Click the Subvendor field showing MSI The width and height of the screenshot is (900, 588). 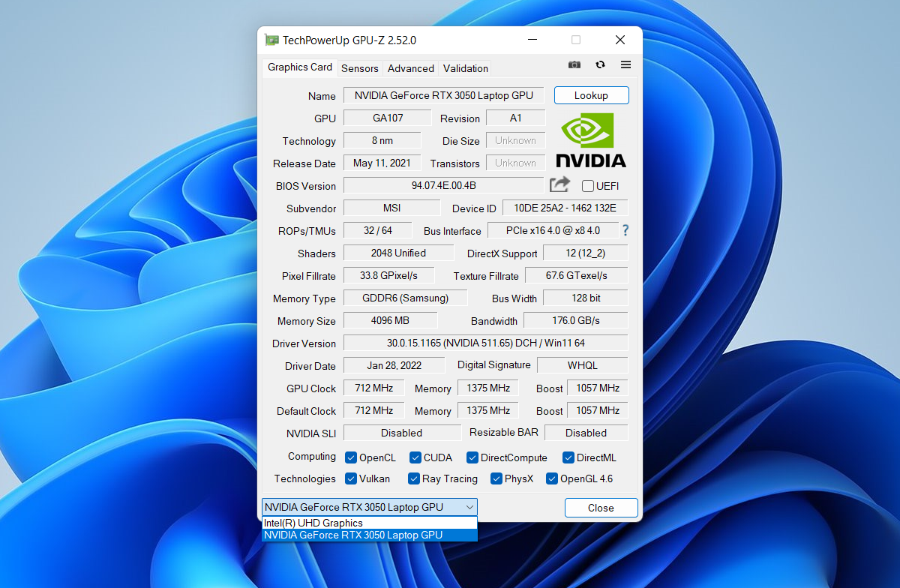click(x=392, y=208)
